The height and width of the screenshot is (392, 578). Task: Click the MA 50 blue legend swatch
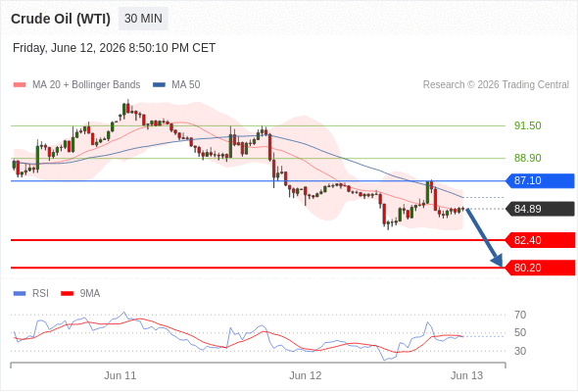click(x=159, y=85)
